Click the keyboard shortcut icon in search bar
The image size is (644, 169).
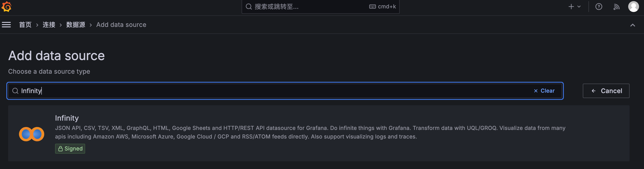(x=372, y=7)
